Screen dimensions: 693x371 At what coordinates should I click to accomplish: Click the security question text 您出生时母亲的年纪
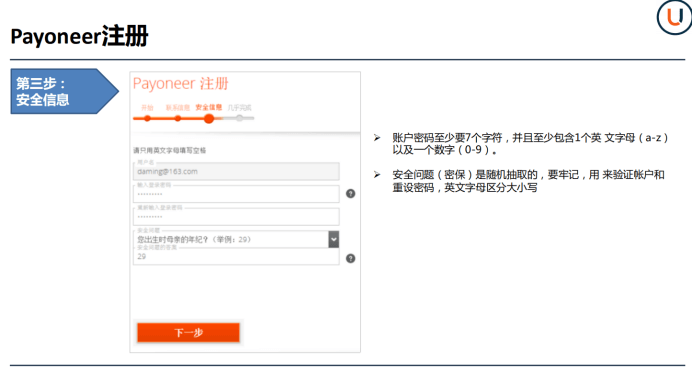194,240
